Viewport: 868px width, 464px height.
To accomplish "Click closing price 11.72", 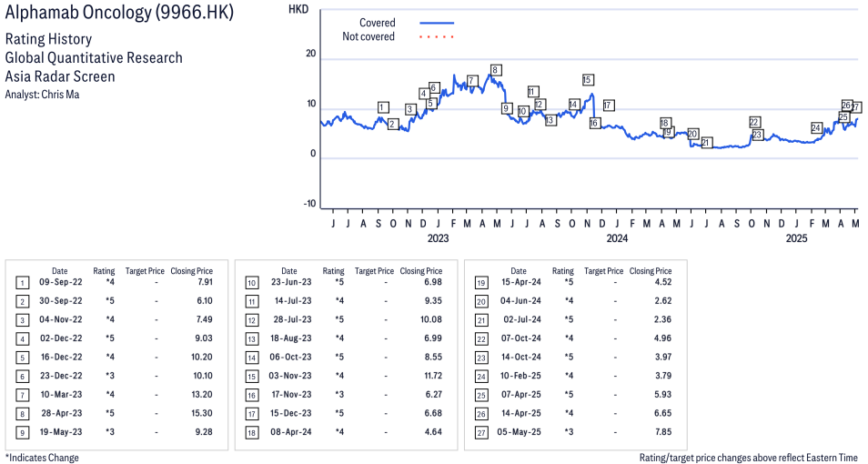I will 433,376.
